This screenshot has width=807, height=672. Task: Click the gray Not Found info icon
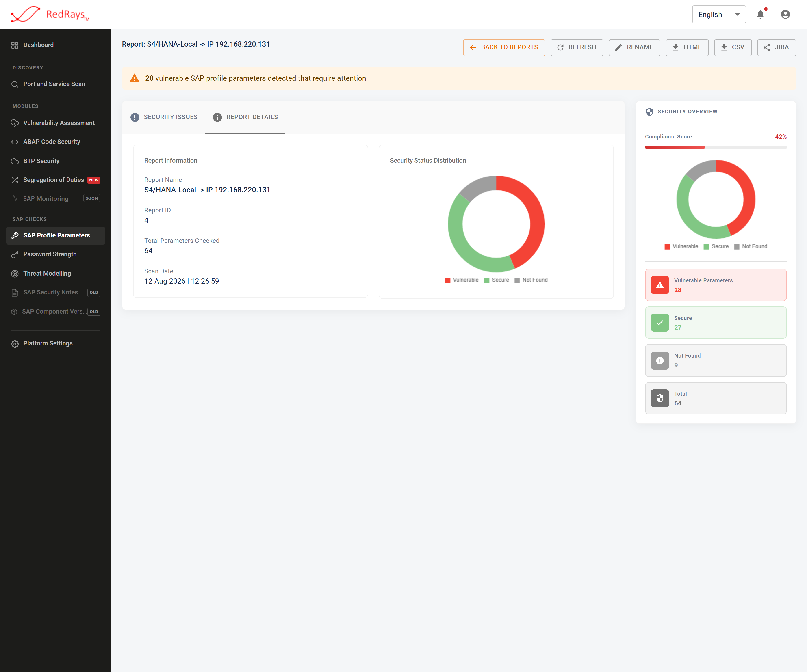click(x=660, y=361)
